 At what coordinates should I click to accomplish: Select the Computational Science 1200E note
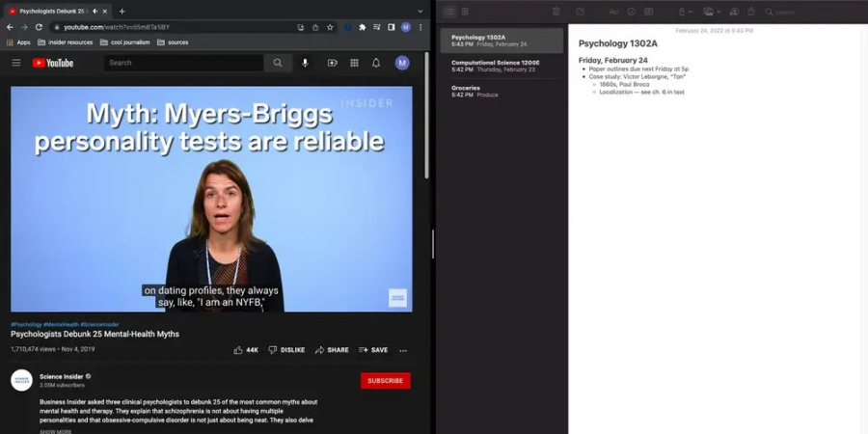(x=502, y=66)
